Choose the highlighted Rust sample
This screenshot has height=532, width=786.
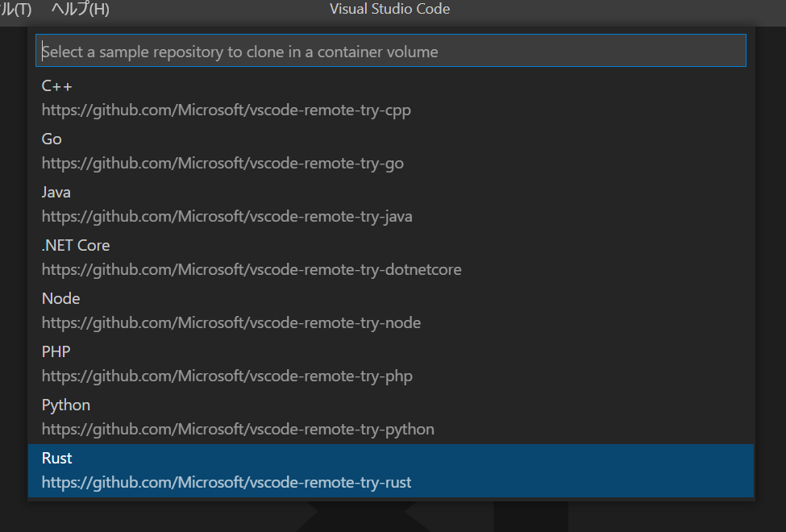[x=391, y=470]
